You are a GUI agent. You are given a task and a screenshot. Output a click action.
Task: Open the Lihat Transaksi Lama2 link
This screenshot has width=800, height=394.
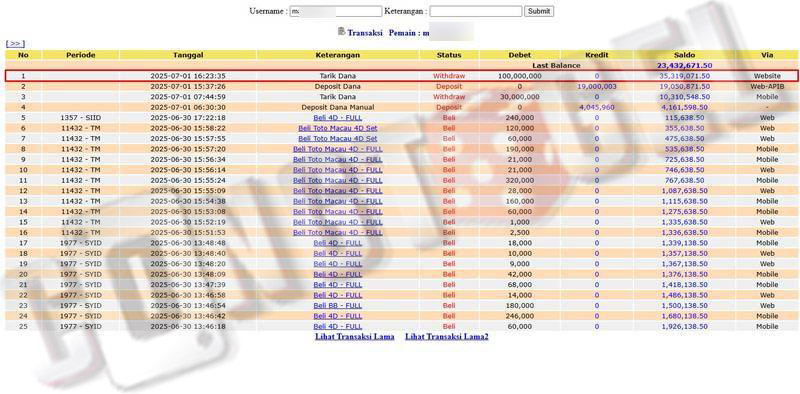pyautogui.click(x=447, y=336)
